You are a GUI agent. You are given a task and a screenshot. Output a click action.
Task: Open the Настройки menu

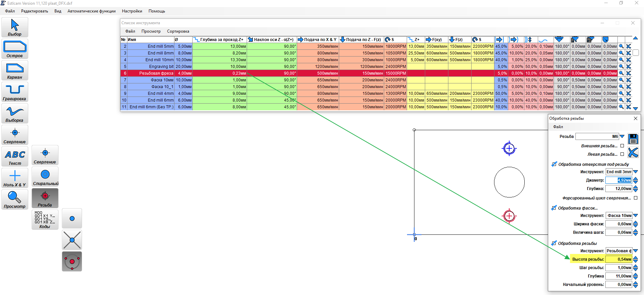132,11
